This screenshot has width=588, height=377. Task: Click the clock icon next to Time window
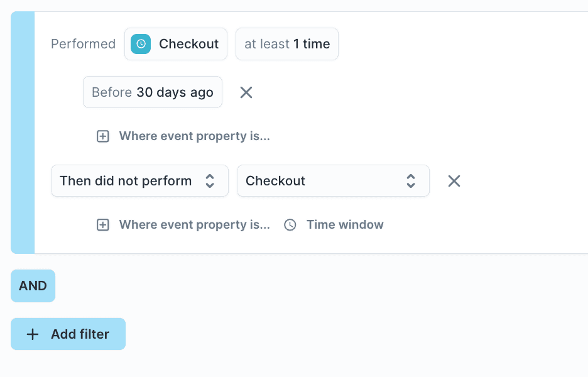[x=290, y=225]
